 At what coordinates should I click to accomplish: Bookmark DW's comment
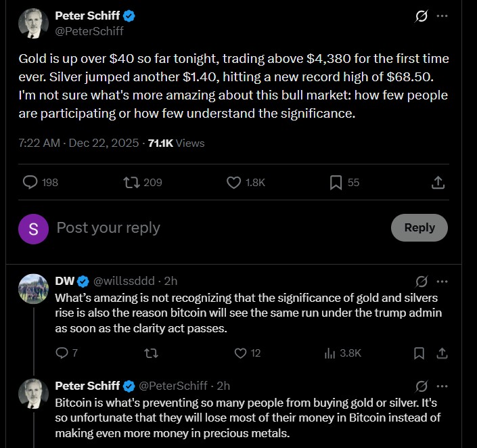(419, 353)
